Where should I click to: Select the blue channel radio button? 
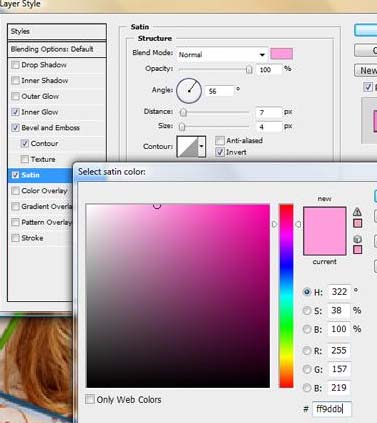point(307,388)
